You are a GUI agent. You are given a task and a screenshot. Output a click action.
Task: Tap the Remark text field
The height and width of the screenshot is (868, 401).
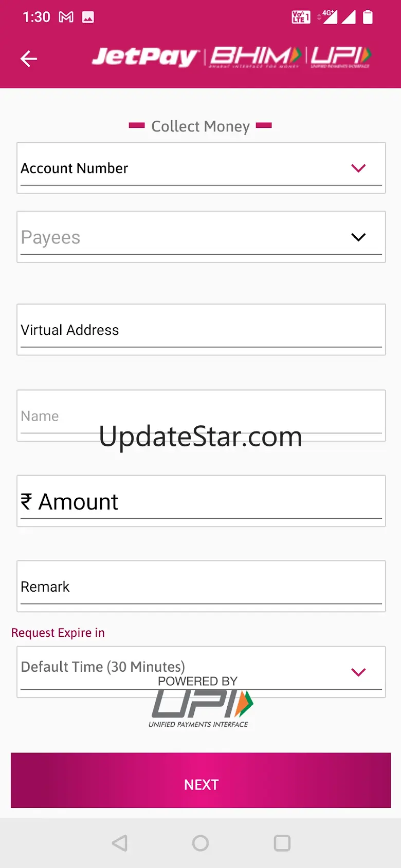pos(201,586)
